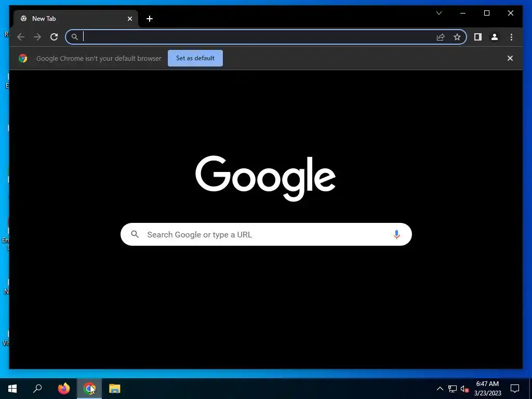Image resolution: width=532 pixels, height=399 pixels.
Task: Click the Search Google or type a URL box
Action: click(266, 234)
